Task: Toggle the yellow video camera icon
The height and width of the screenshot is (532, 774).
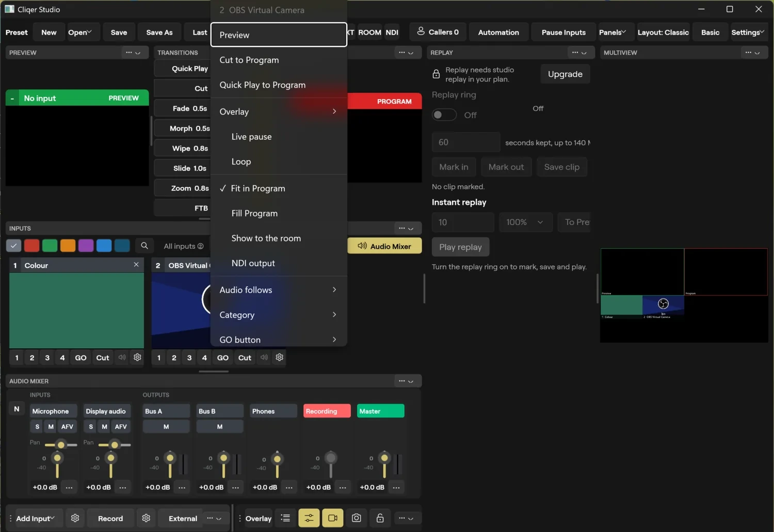Action: coord(333,518)
